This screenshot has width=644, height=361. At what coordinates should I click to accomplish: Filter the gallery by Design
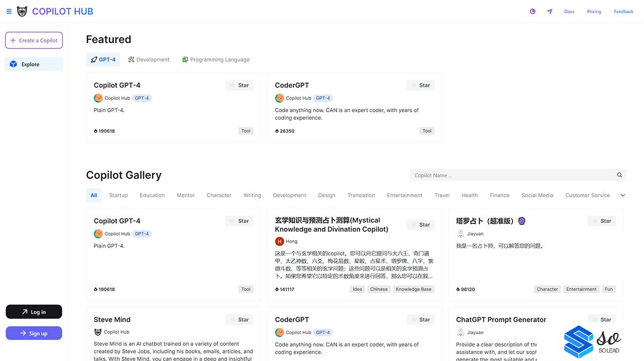click(327, 196)
